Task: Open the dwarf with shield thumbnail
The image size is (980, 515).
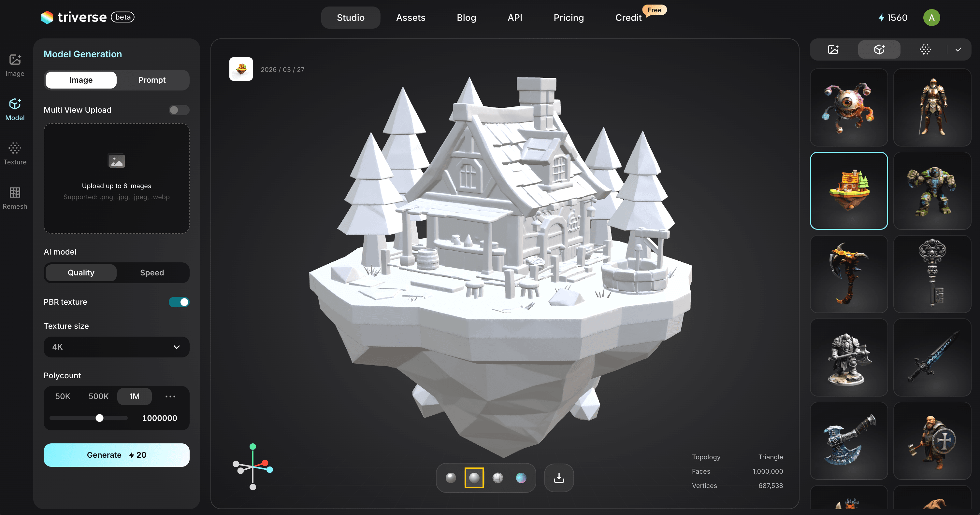Action: [932, 441]
